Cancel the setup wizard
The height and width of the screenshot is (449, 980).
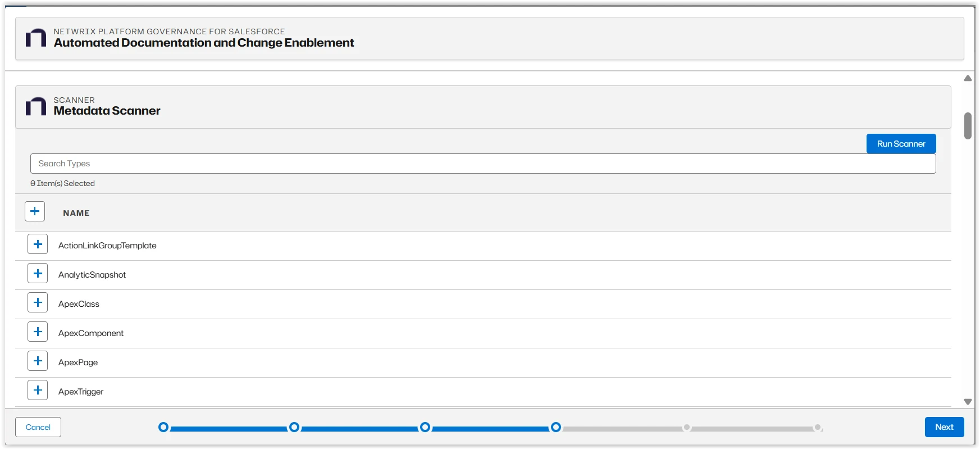tap(38, 427)
